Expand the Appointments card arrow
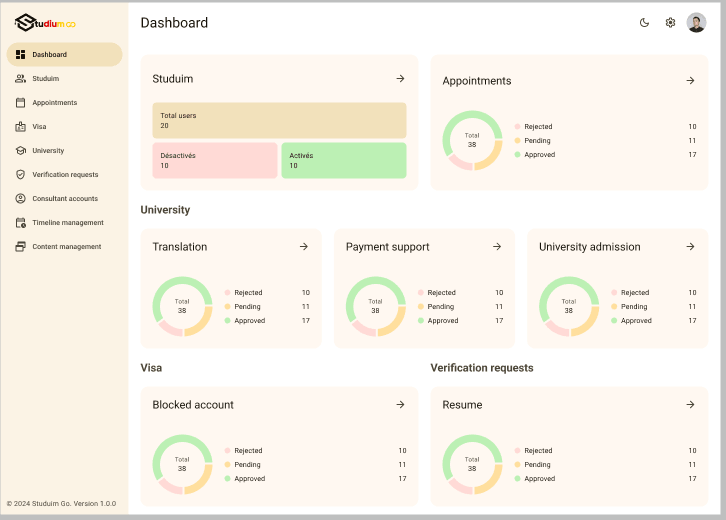 (690, 81)
